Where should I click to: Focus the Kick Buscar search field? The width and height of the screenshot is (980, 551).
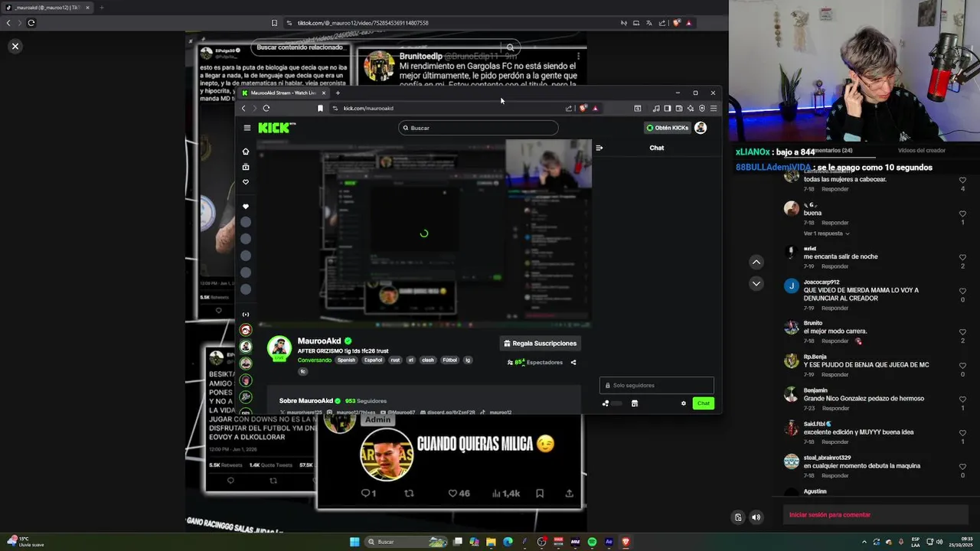(x=479, y=128)
